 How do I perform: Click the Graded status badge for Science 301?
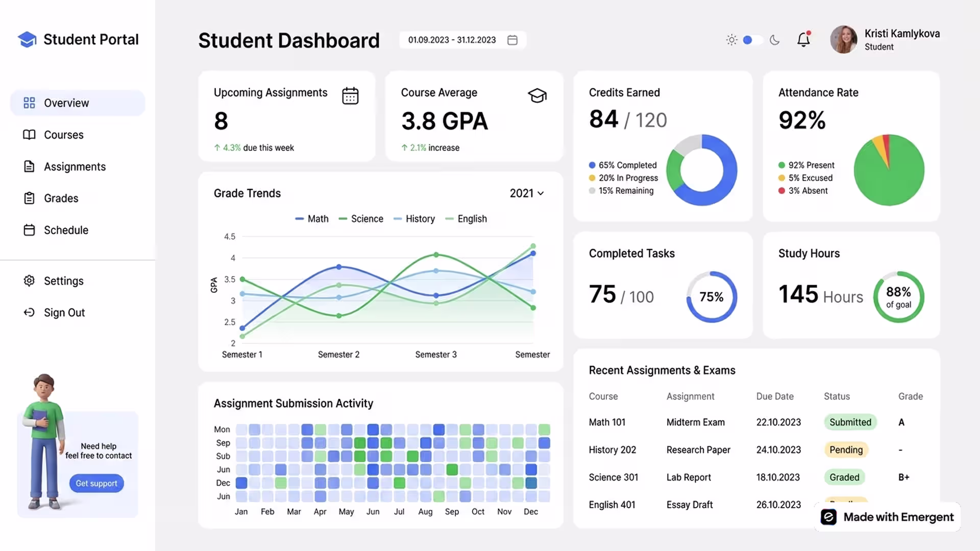844,477
